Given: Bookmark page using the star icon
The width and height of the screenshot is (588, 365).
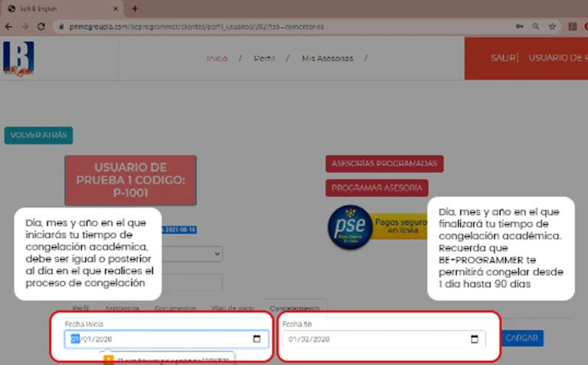Looking at the screenshot, I should (552, 25).
